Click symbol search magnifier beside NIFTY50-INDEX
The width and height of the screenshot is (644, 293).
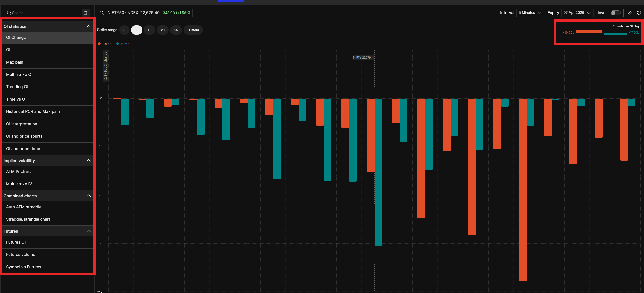(102, 13)
